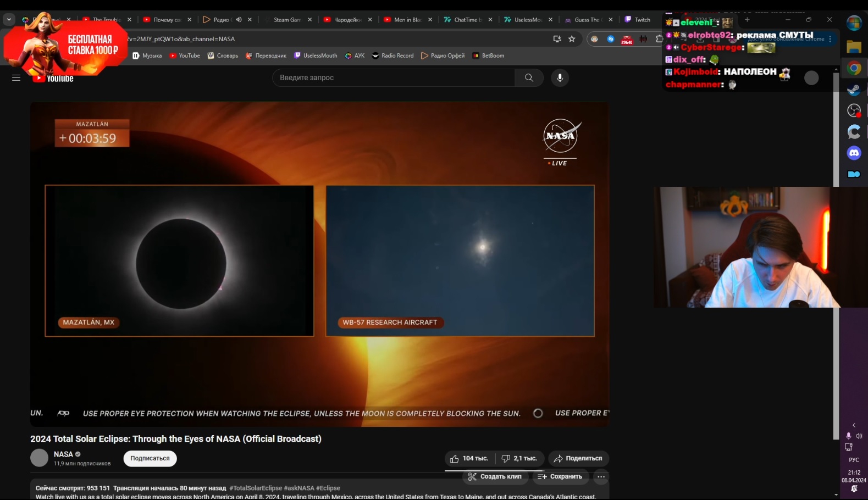The image size is (868, 500).
Task: Switch to the ChatTime tab
Action: coord(468,20)
